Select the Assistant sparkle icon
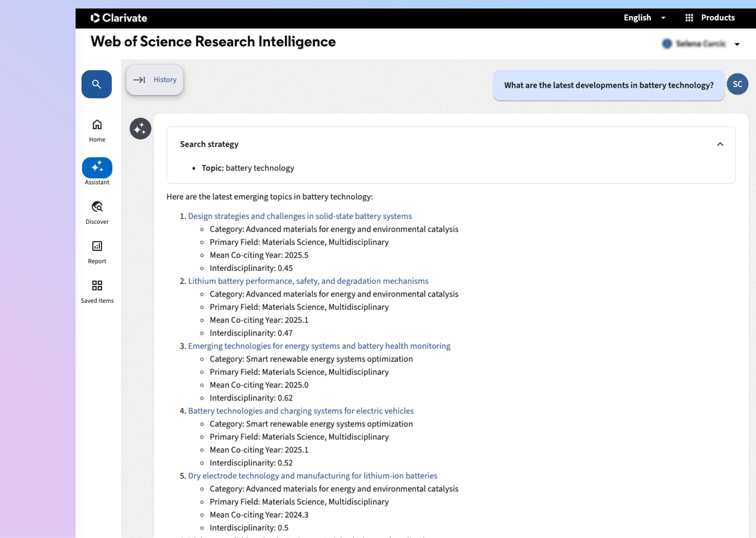Viewport: 756px width, 538px height. pos(97,167)
